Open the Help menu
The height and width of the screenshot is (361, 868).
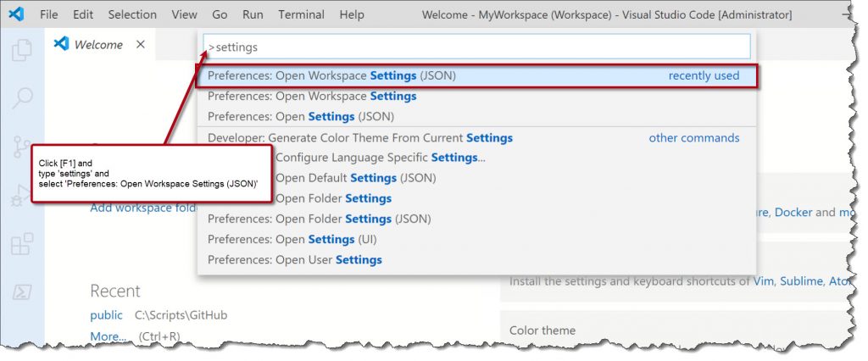(x=352, y=14)
